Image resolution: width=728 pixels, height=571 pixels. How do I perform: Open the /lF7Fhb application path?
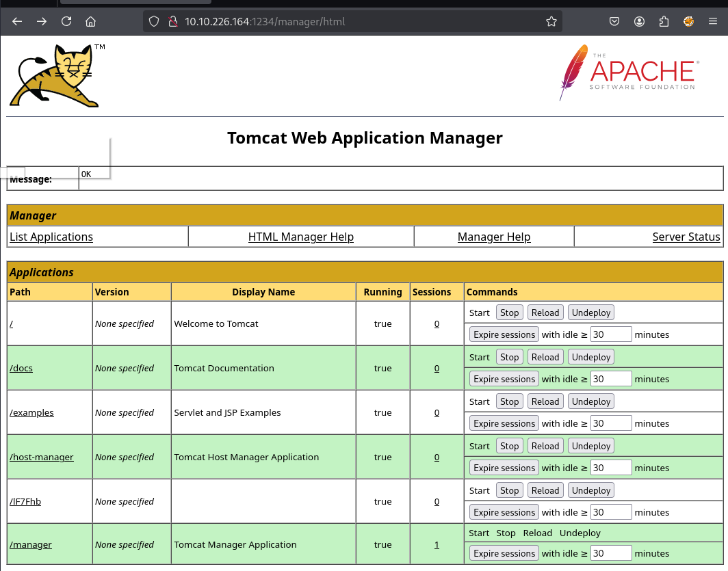pyautogui.click(x=25, y=501)
